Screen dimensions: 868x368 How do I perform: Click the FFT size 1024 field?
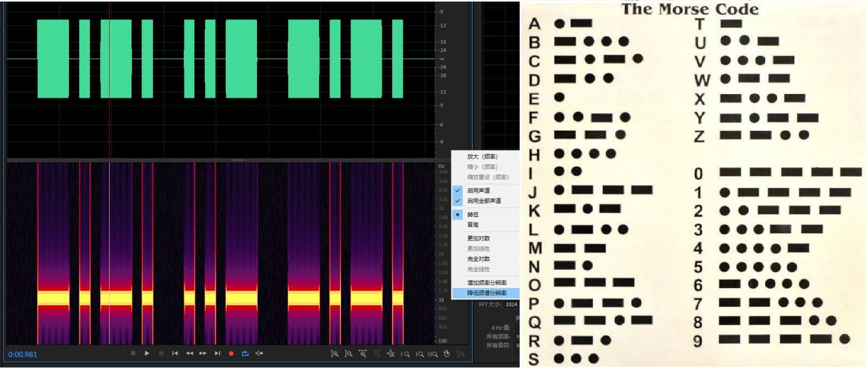click(x=511, y=304)
